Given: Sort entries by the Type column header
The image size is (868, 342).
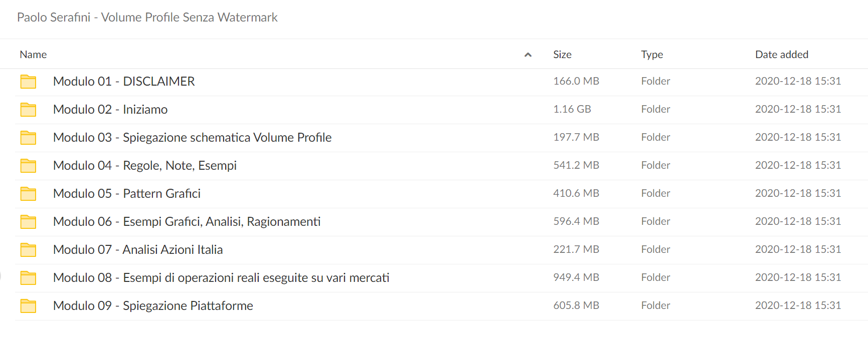Looking at the screenshot, I should click(x=652, y=55).
